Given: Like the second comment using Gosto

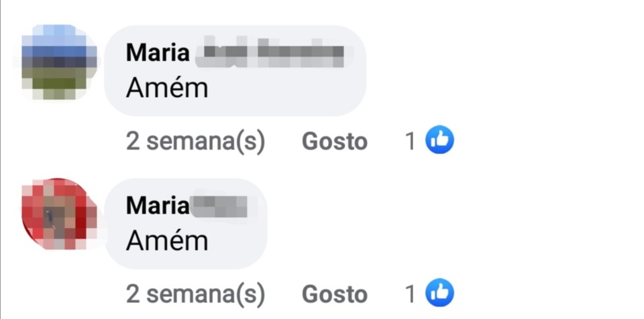Looking at the screenshot, I should pos(334,294).
